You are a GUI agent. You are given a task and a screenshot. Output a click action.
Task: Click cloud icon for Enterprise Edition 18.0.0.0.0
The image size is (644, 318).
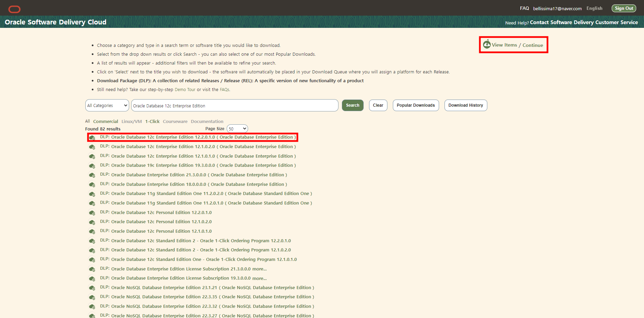click(x=92, y=185)
